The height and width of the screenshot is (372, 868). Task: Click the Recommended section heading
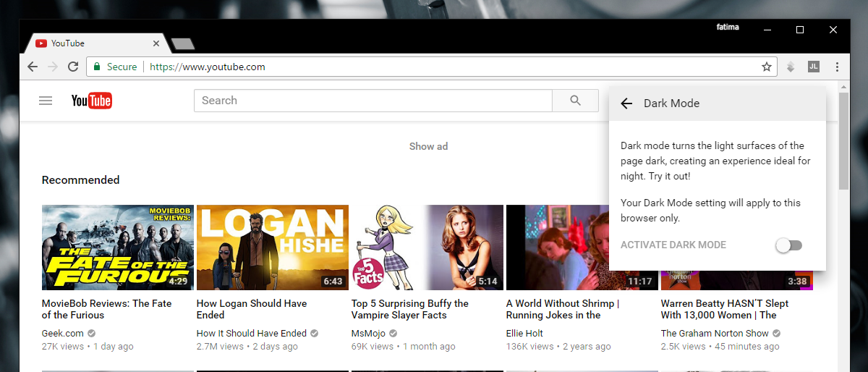(81, 180)
